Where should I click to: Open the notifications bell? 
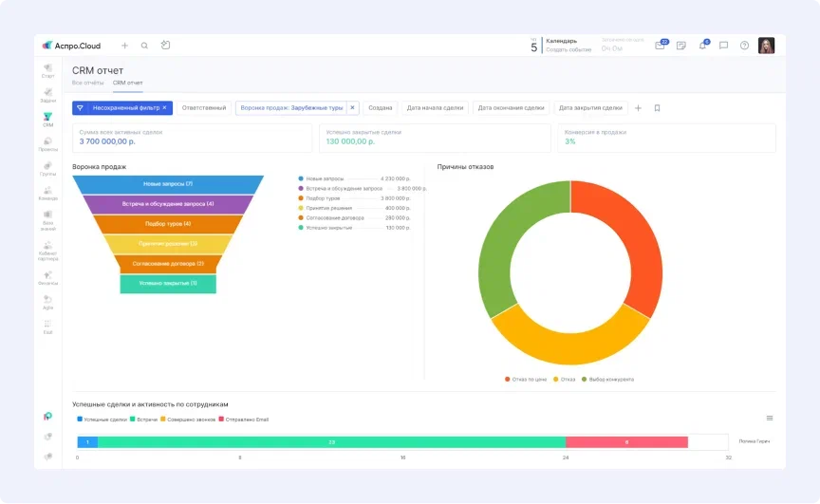coord(703,46)
